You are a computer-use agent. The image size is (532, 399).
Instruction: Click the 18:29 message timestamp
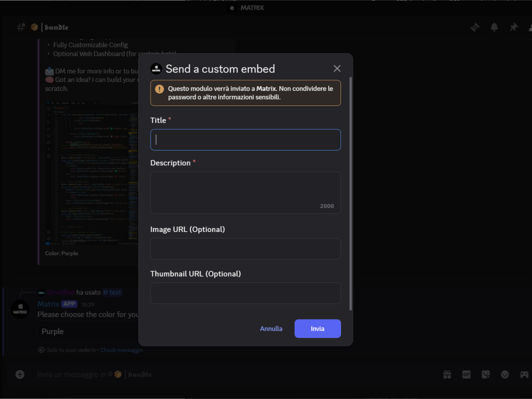[88, 305]
